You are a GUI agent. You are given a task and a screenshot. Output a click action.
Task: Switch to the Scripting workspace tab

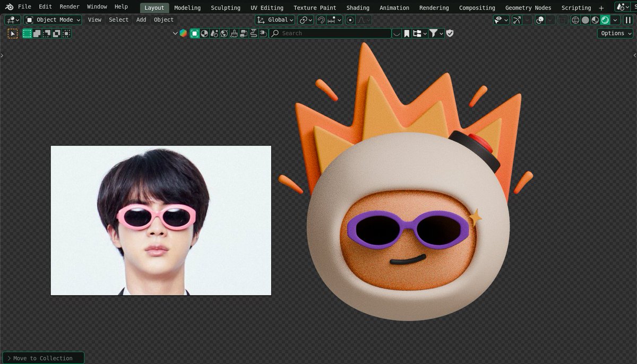click(x=576, y=7)
